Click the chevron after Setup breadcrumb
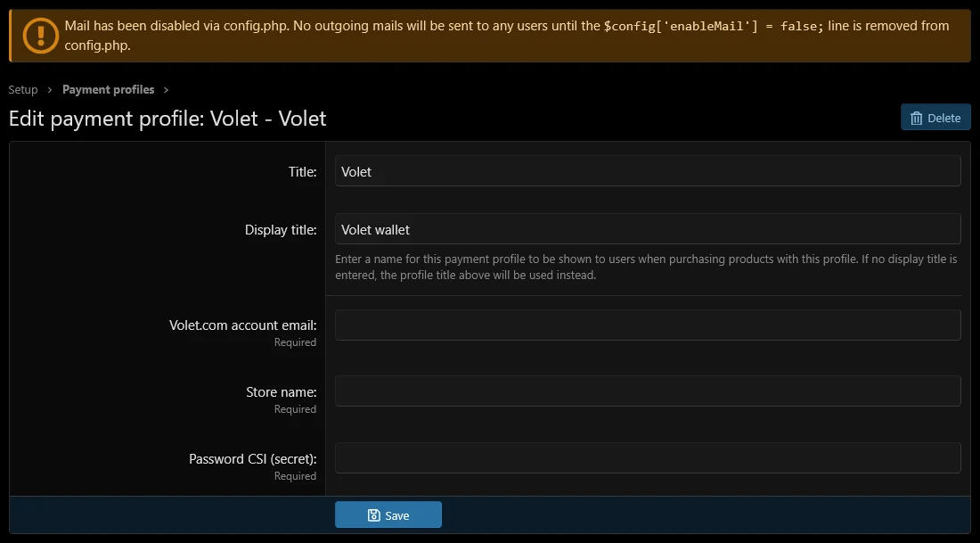Image resolution: width=980 pixels, height=543 pixels. point(51,90)
